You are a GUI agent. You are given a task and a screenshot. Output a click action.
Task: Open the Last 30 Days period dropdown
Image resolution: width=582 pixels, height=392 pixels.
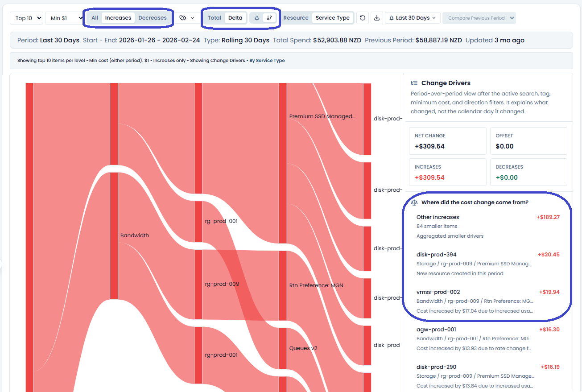coord(413,18)
